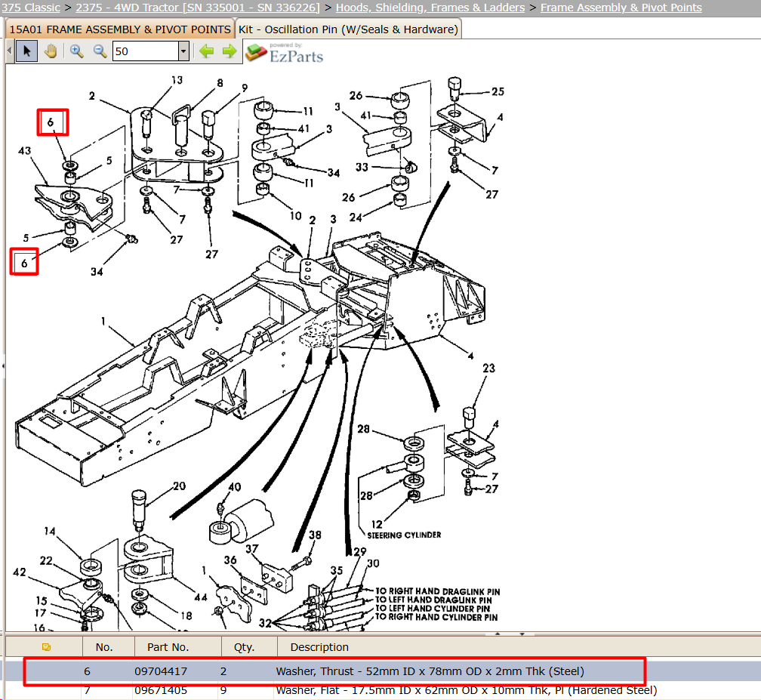Click callout 1 pointing to main frame
Screen dimensions: 761x700
[103, 322]
